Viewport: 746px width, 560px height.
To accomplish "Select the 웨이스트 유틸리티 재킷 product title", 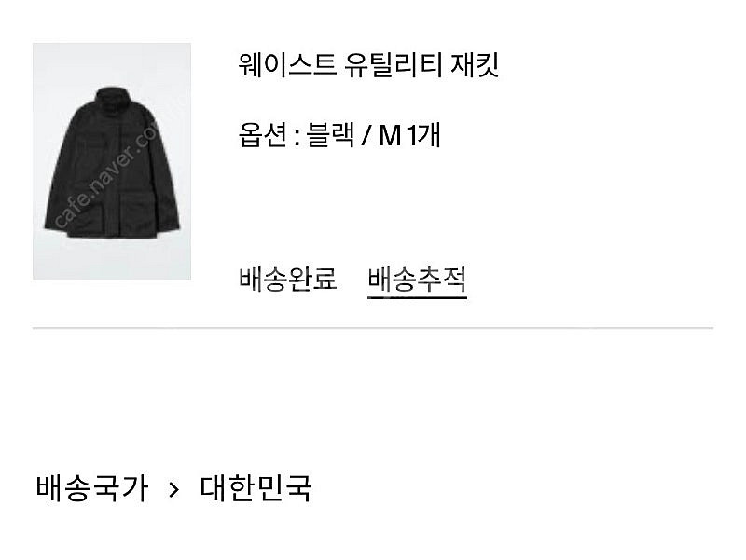I will click(368, 65).
